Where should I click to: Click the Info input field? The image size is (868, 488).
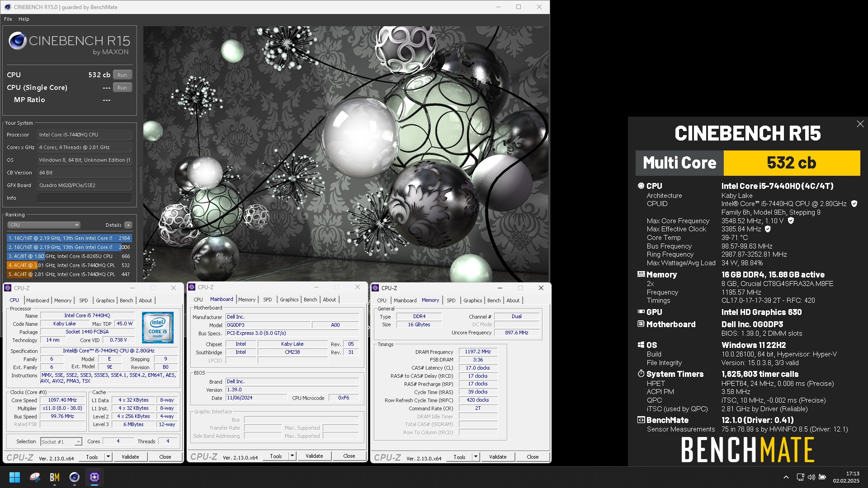coord(85,198)
